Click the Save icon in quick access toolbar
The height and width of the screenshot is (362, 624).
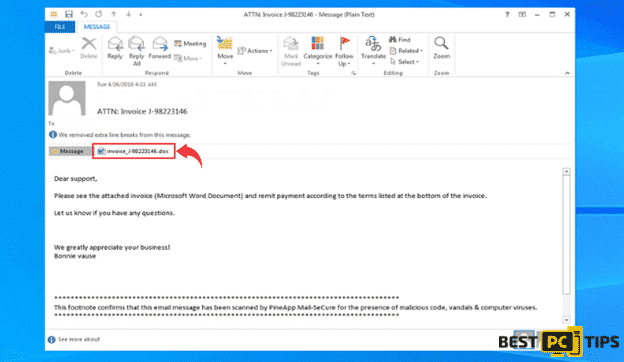(x=69, y=14)
